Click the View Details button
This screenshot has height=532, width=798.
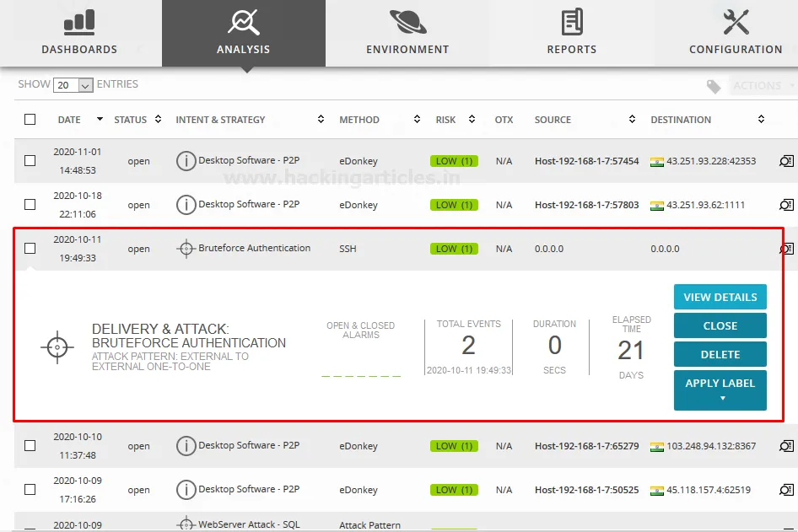[x=720, y=296]
